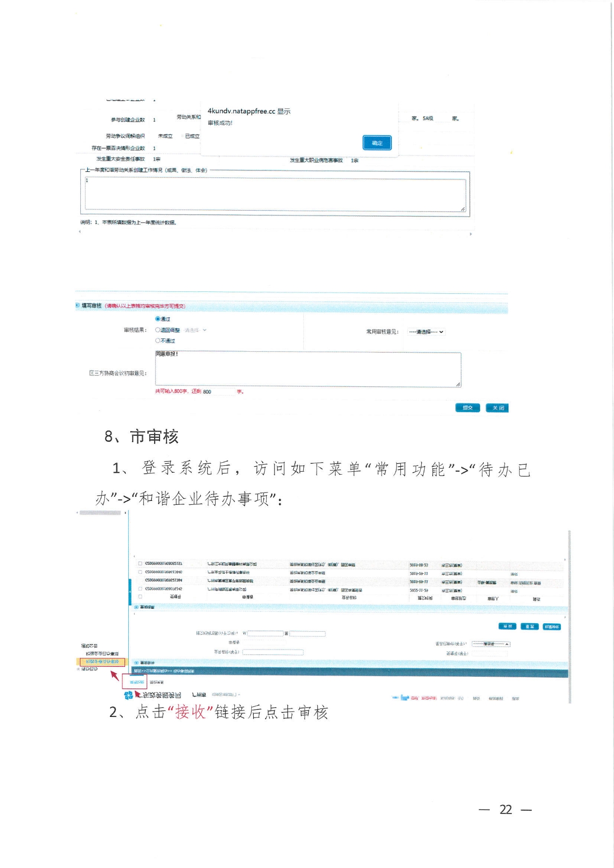Toggle the result list section expander icon
614x868 pixels.
coord(136,607)
